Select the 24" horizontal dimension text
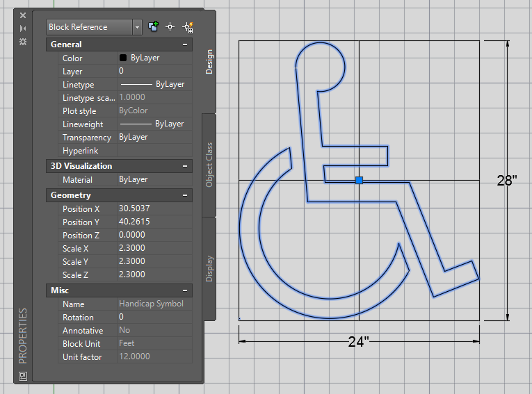 point(358,342)
